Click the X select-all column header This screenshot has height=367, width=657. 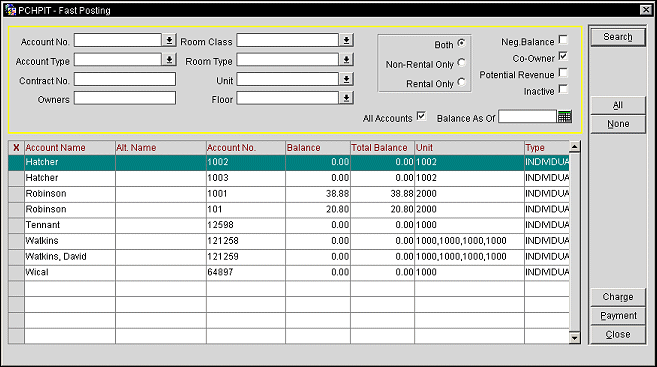[16, 147]
